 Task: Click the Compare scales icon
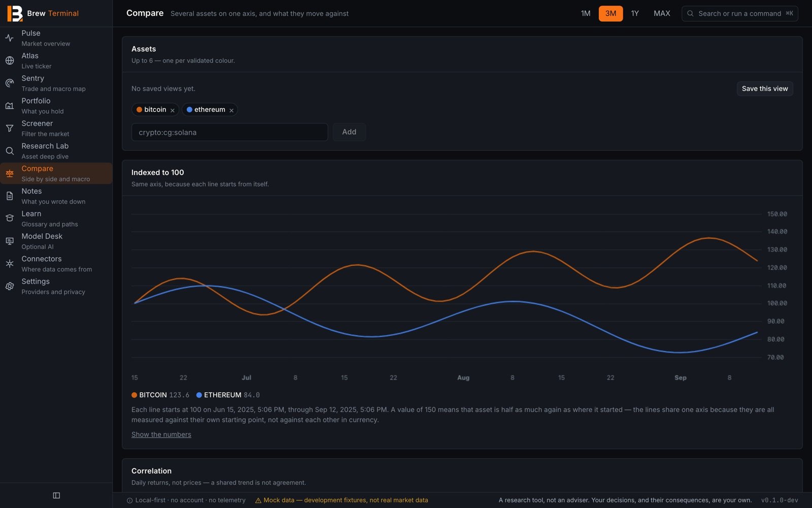(x=10, y=174)
